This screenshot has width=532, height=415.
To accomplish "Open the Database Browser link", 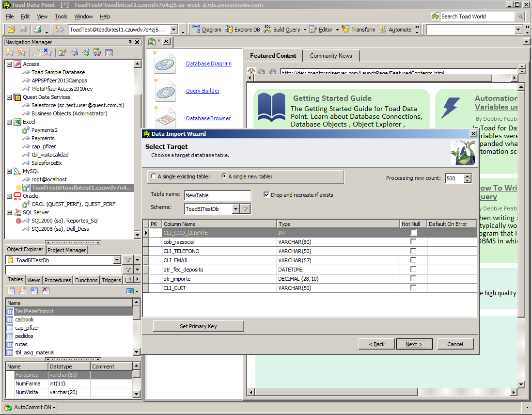I will (208, 118).
